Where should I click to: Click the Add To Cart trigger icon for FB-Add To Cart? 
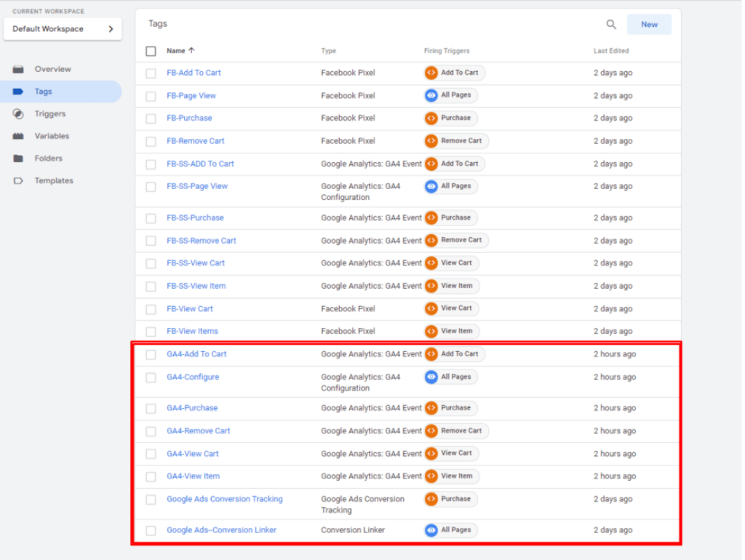click(x=431, y=73)
